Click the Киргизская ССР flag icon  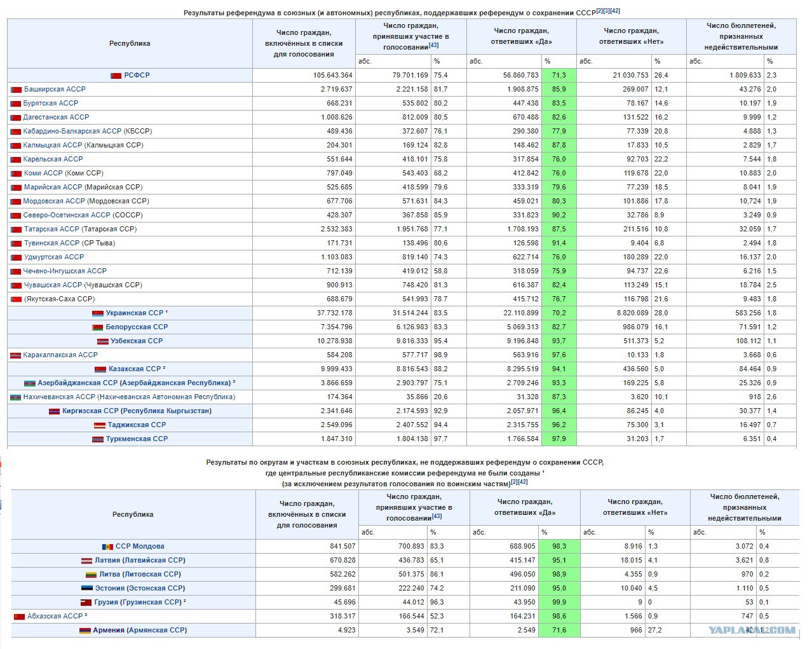tap(55, 411)
